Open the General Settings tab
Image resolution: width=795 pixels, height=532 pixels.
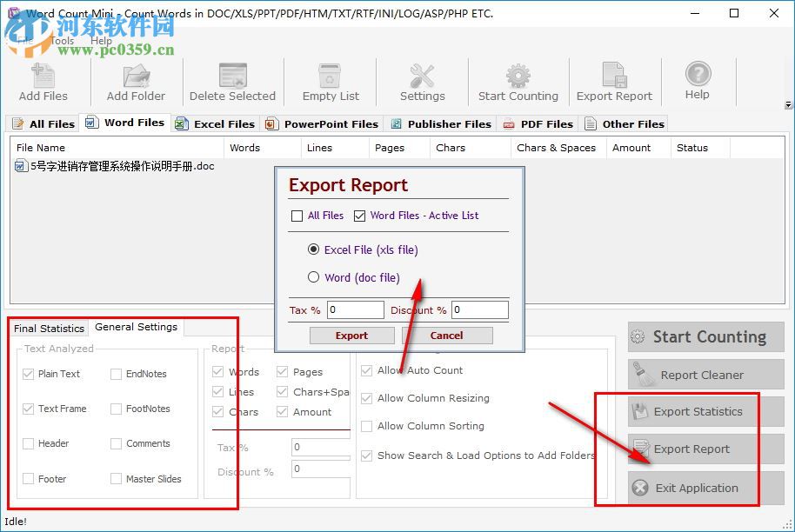137,328
